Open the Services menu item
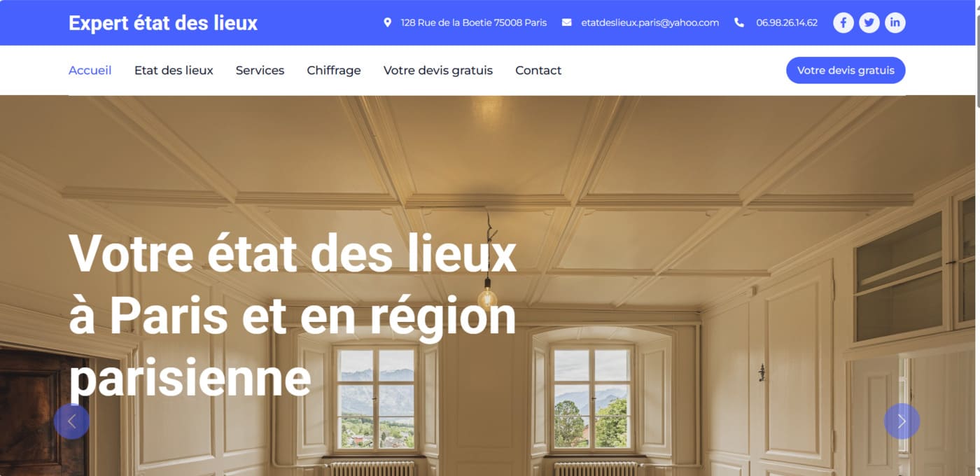980x476 pixels. click(260, 70)
